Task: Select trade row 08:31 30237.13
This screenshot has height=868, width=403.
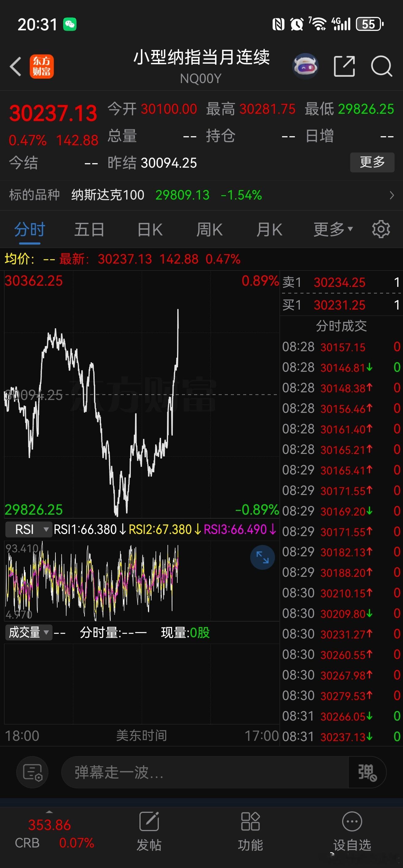Action: click(341, 737)
